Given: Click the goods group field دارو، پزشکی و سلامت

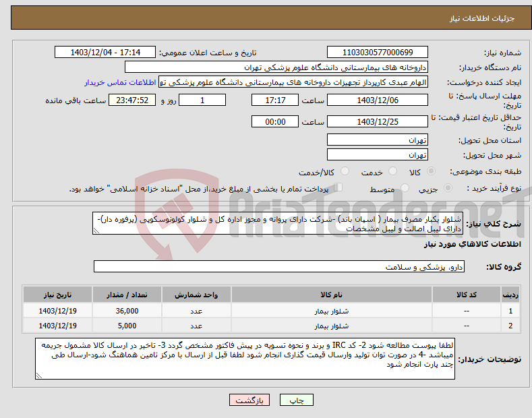Looking at the screenshot, I should (279, 267).
